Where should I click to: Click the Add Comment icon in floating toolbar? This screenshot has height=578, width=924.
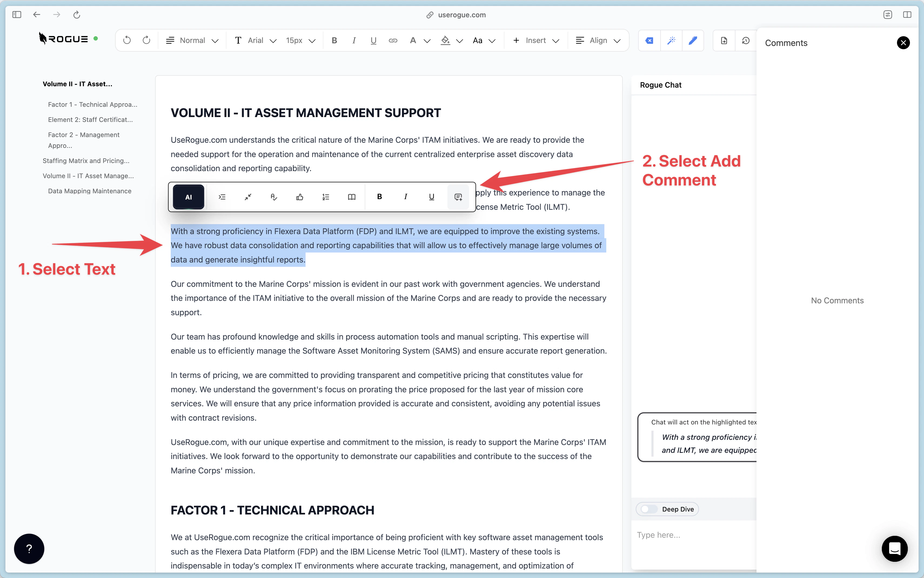pos(458,197)
